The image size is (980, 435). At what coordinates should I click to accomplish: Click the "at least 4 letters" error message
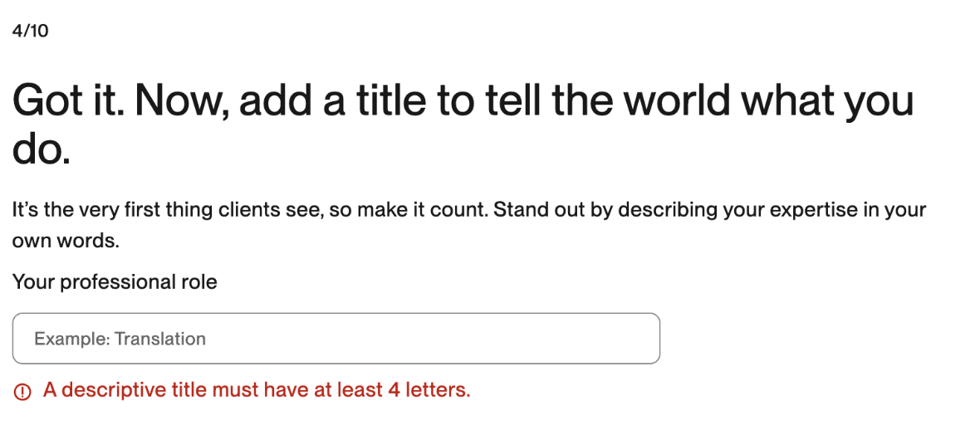pyautogui.click(x=257, y=391)
